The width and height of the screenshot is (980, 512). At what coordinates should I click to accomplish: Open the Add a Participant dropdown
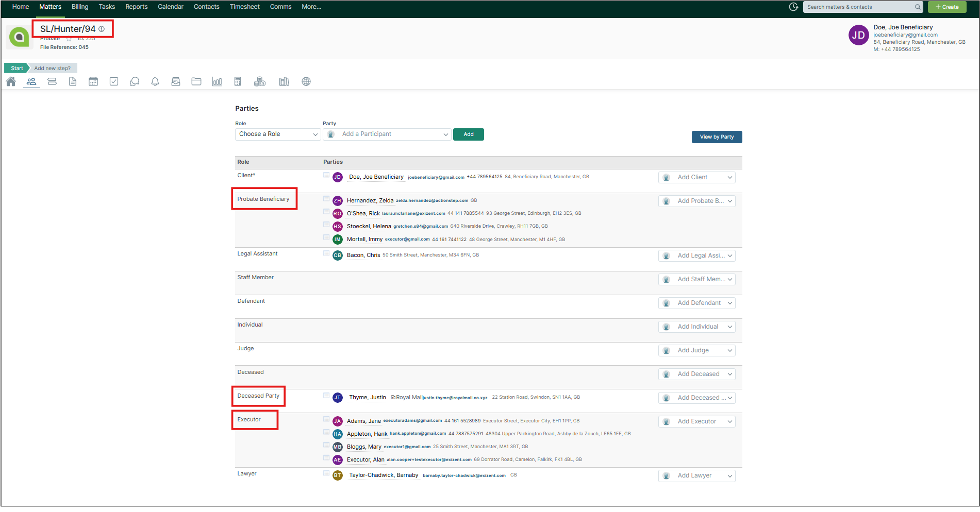[x=387, y=134]
